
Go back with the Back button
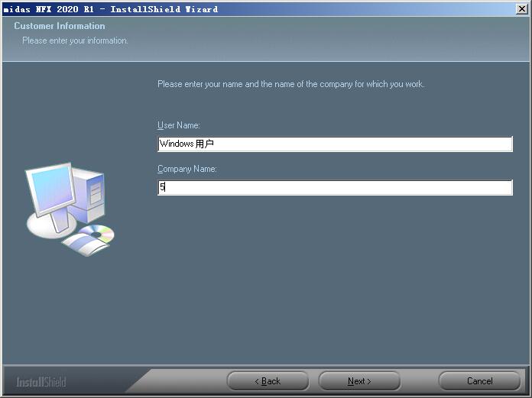point(268,381)
